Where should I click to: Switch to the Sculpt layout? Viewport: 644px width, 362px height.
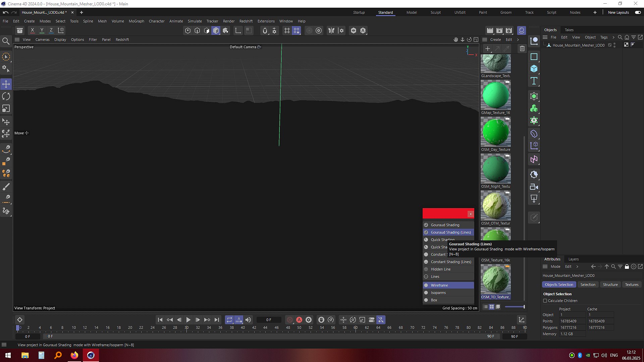436,12
